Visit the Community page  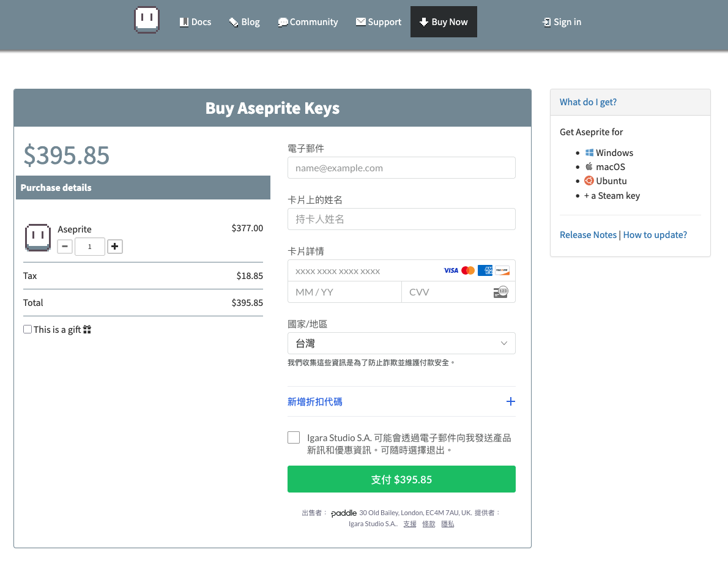point(308,22)
